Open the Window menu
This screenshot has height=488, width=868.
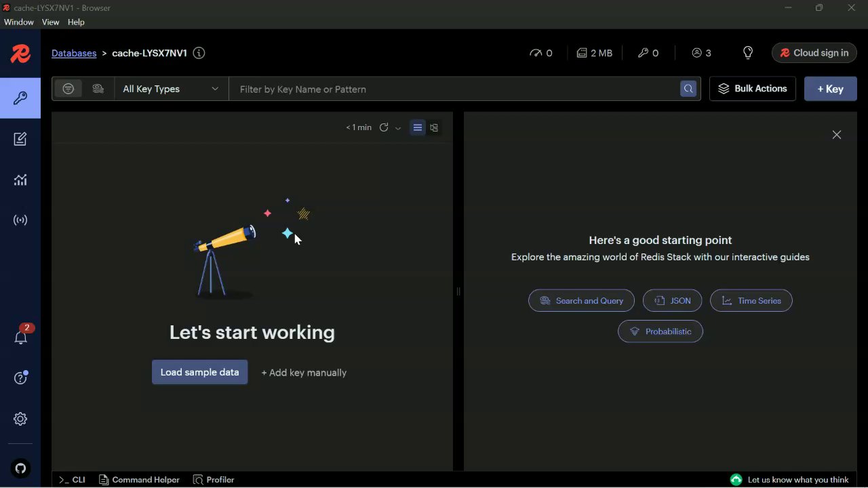point(18,22)
